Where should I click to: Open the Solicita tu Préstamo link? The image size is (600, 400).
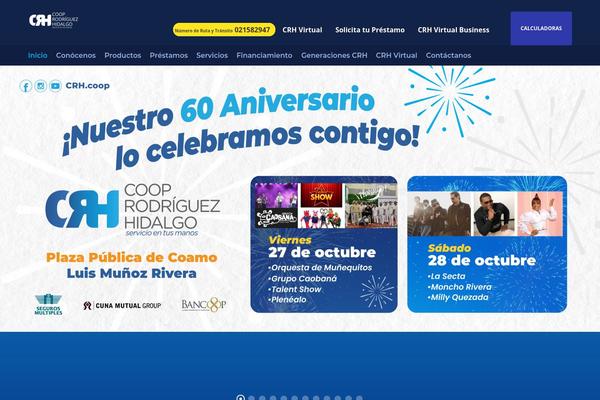pos(370,30)
